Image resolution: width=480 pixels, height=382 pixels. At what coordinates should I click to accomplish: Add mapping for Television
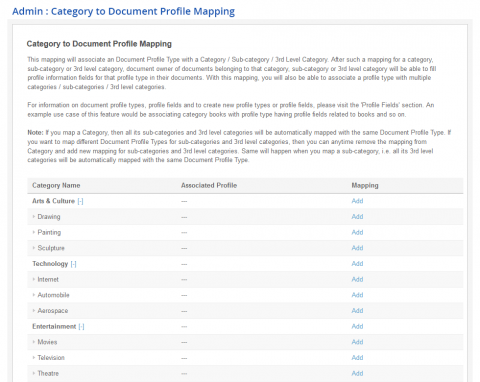(x=357, y=358)
